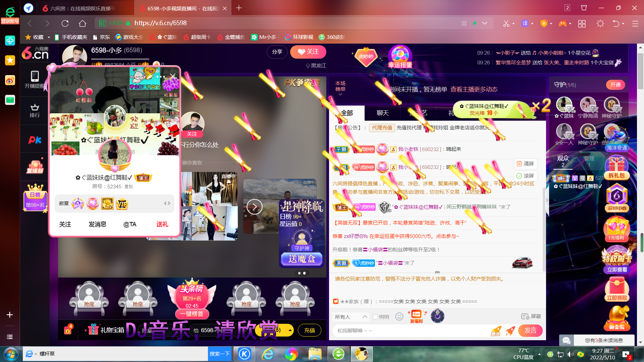This screenshot has width=644, height=362.
Task: Open the 礼物宝箱 gift box
Action: [106, 330]
